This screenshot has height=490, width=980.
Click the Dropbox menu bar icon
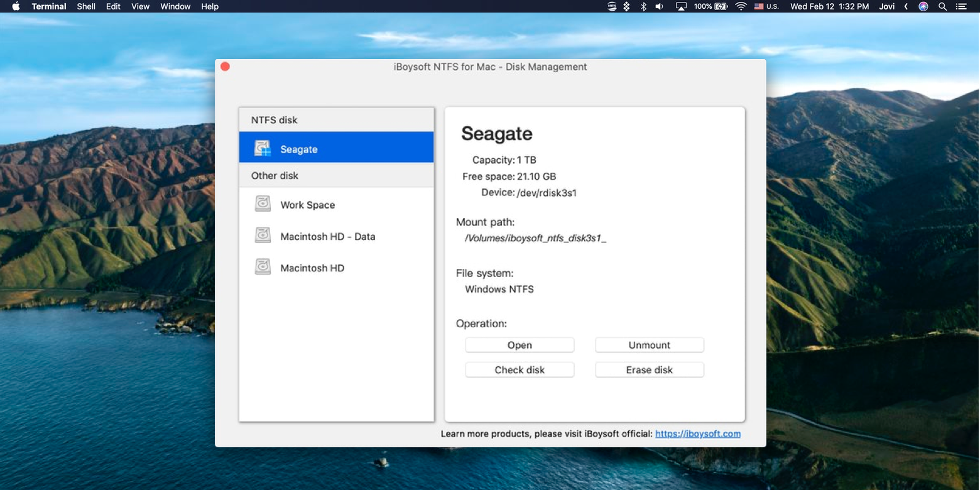point(626,6)
